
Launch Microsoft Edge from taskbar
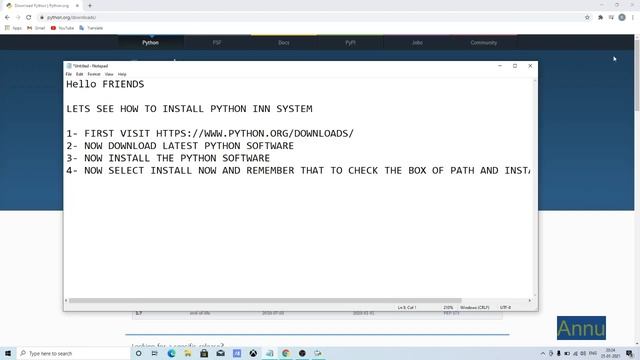coord(171,353)
